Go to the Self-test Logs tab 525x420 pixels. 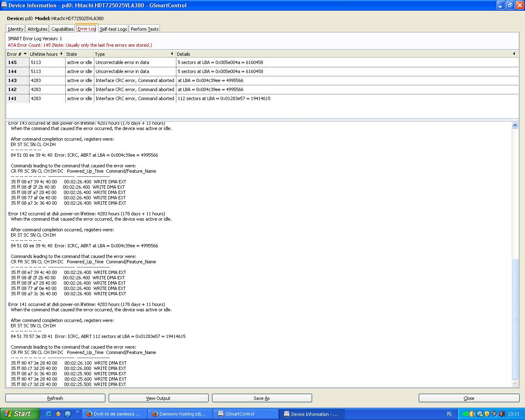(x=113, y=29)
